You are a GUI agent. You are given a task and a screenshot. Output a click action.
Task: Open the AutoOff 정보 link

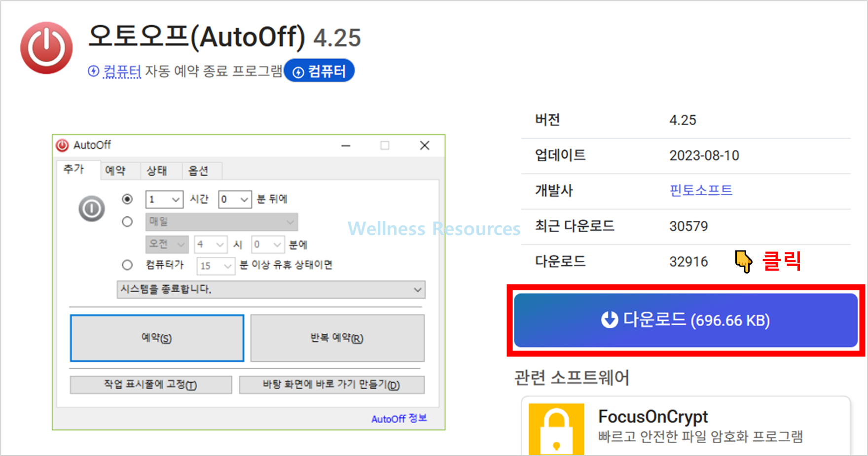coord(399,419)
